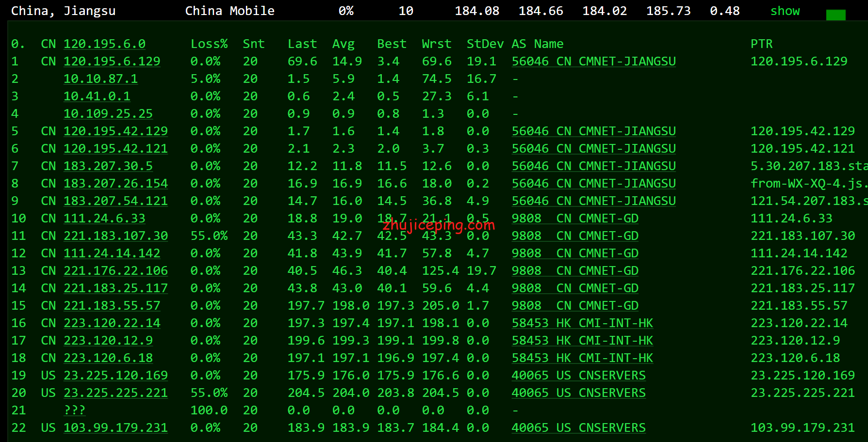Open hop 5 IP 120.195.42.129 link
This screenshot has width=868, height=442.
(115, 131)
